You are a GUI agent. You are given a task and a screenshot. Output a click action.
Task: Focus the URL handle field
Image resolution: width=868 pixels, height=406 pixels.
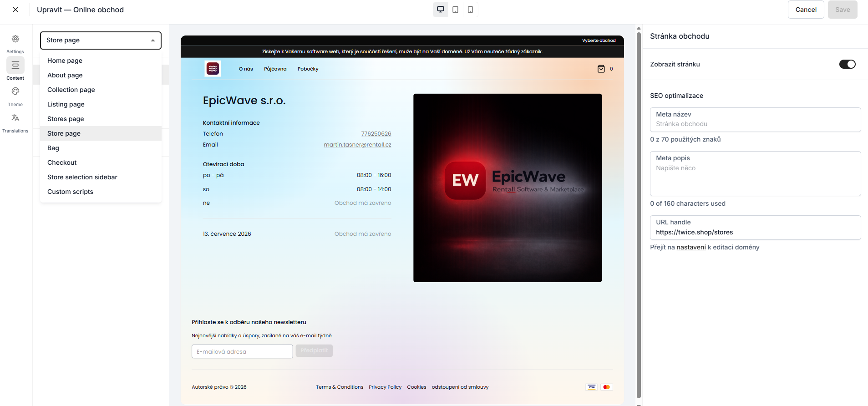point(755,228)
